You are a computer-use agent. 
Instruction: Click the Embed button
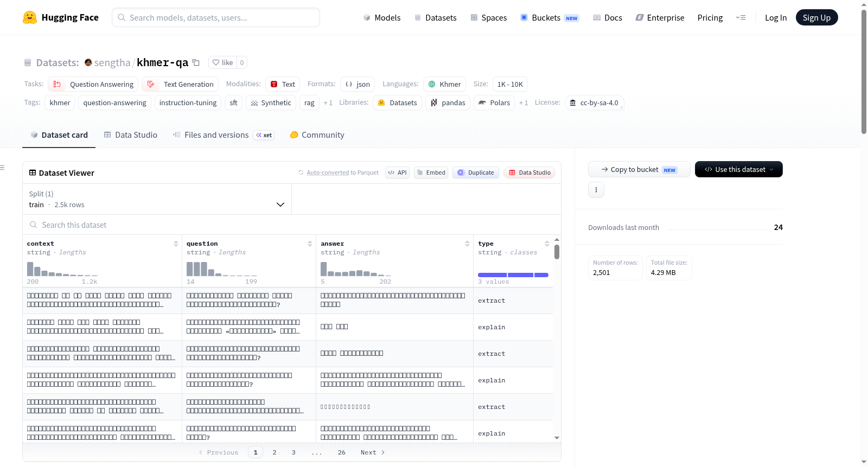click(431, 172)
